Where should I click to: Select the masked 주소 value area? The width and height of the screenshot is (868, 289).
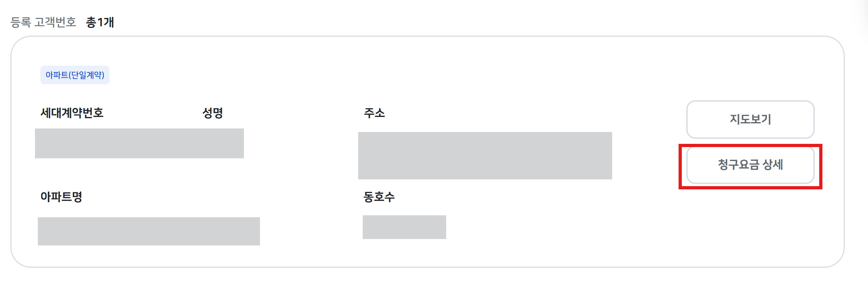[x=486, y=157]
